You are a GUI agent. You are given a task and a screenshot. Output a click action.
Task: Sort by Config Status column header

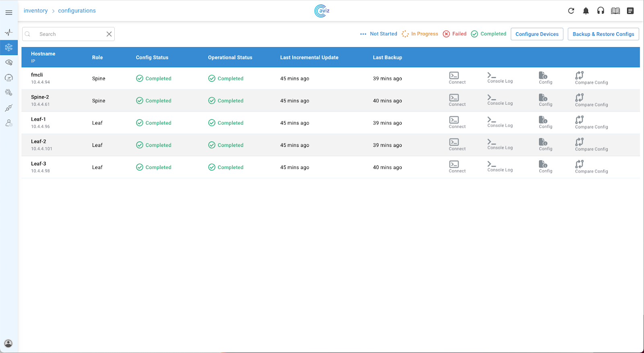(152, 58)
